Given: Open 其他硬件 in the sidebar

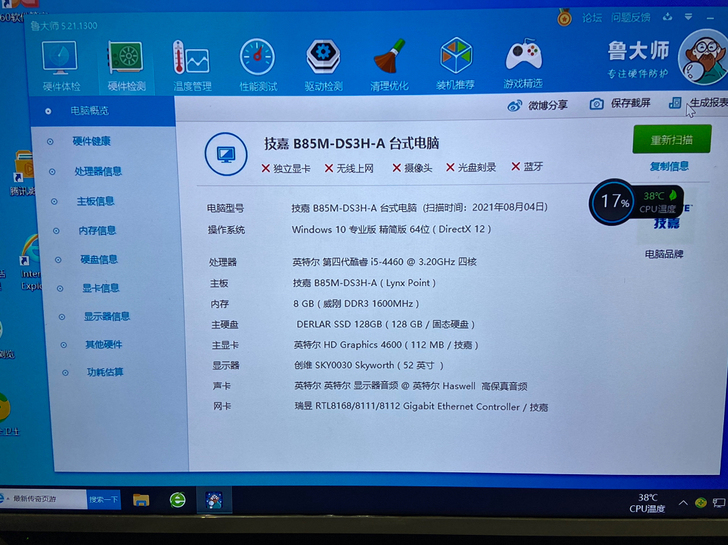Looking at the screenshot, I should (x=103, y=344).
